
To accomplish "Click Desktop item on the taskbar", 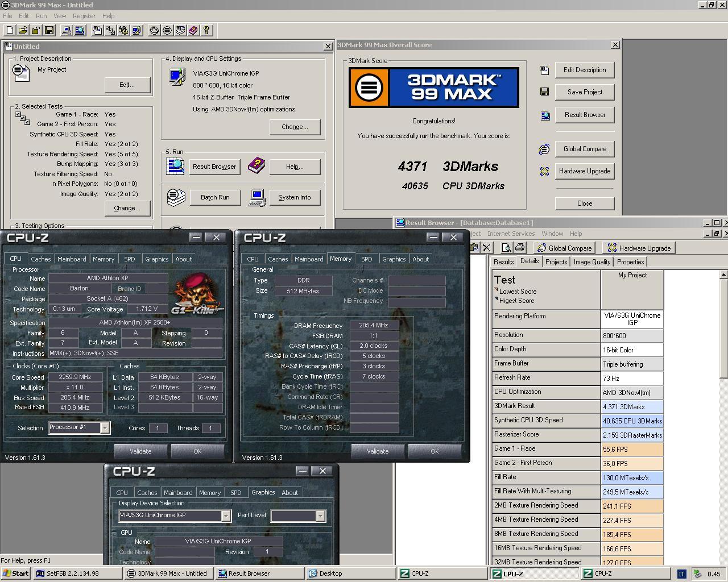I will [x=350, y=573].
